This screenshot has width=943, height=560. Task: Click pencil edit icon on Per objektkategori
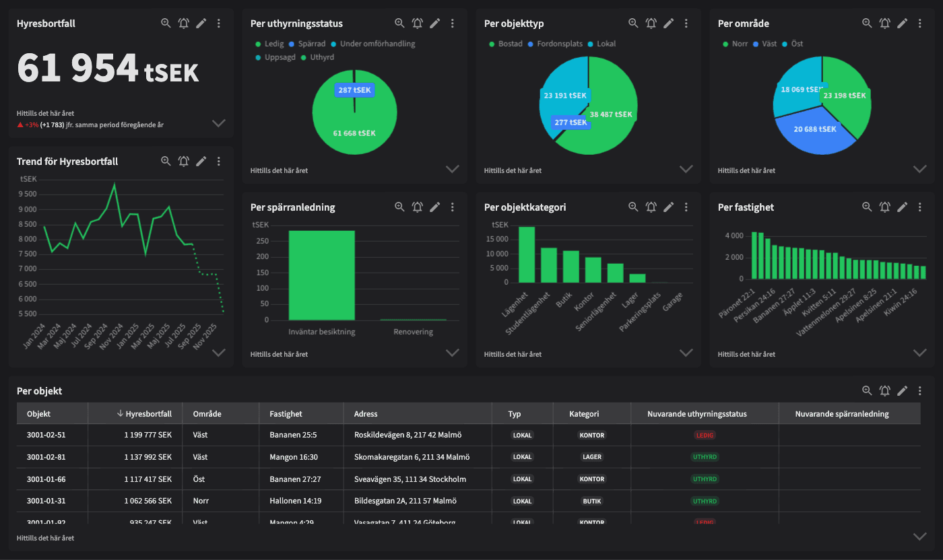click(668, 207)
